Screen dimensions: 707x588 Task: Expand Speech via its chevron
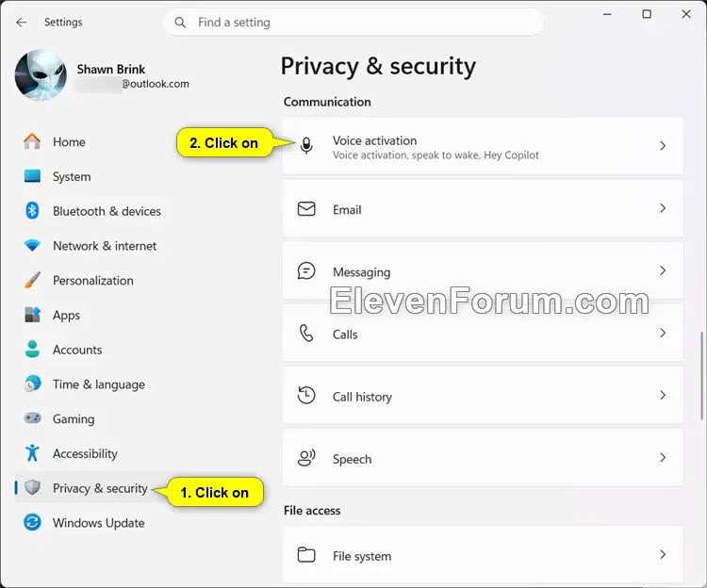[x=663, y=458]
